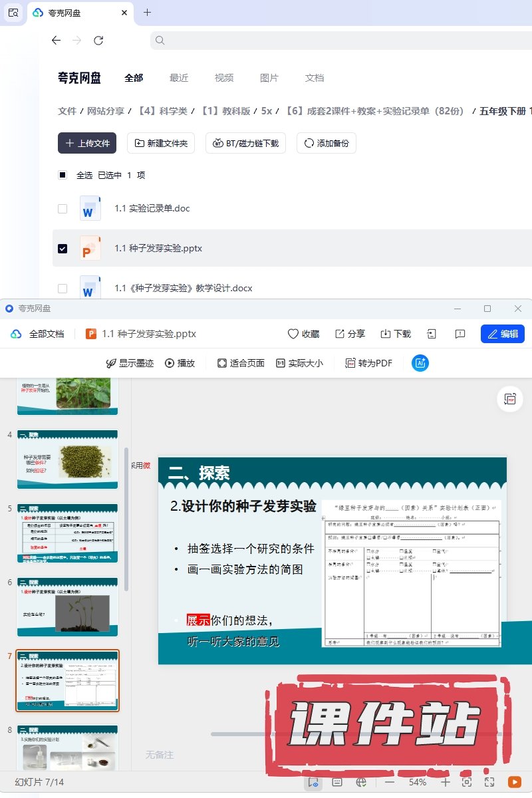The height and width of the screenshot is (798, 532).
Task: Click the 收藏 heart icon
Action: (x=293, y=334)
